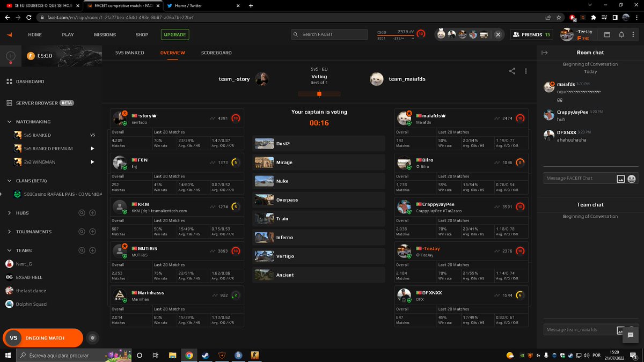Click the FACEIT logo icon
Screen dimensions: 644x362
[x=9, y=35]
